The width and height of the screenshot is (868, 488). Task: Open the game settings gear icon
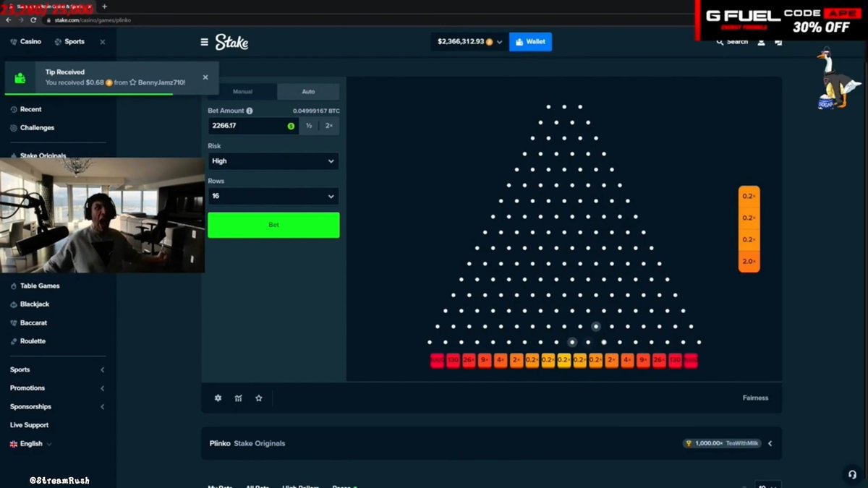218,398
